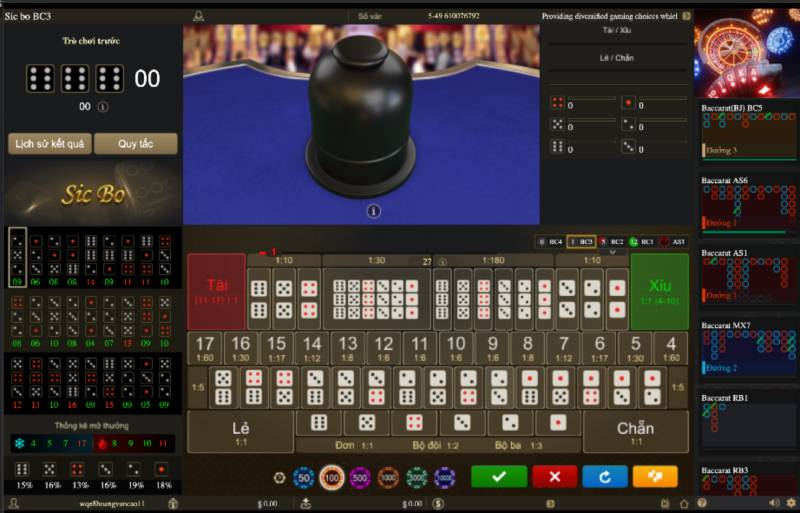Screen dimensions: 800x513
Task: Select the highlighted 100 chip
Action: point(332,478)
